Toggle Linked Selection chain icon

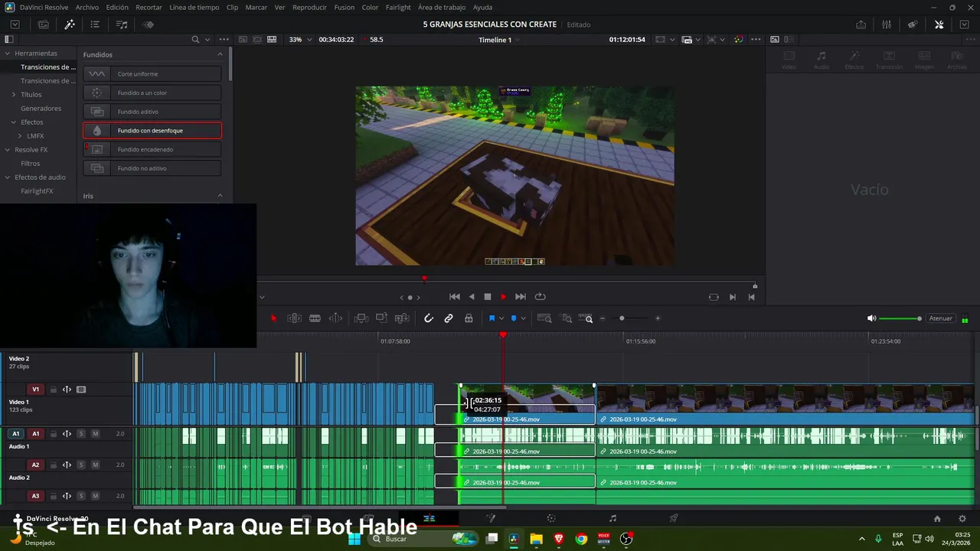point(449,318)
